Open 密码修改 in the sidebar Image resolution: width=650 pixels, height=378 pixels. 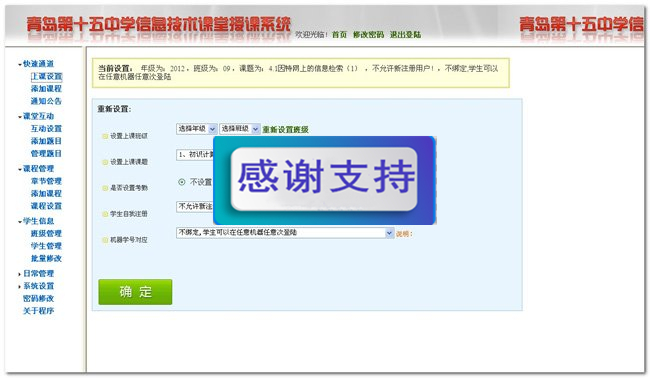[39, 298]
